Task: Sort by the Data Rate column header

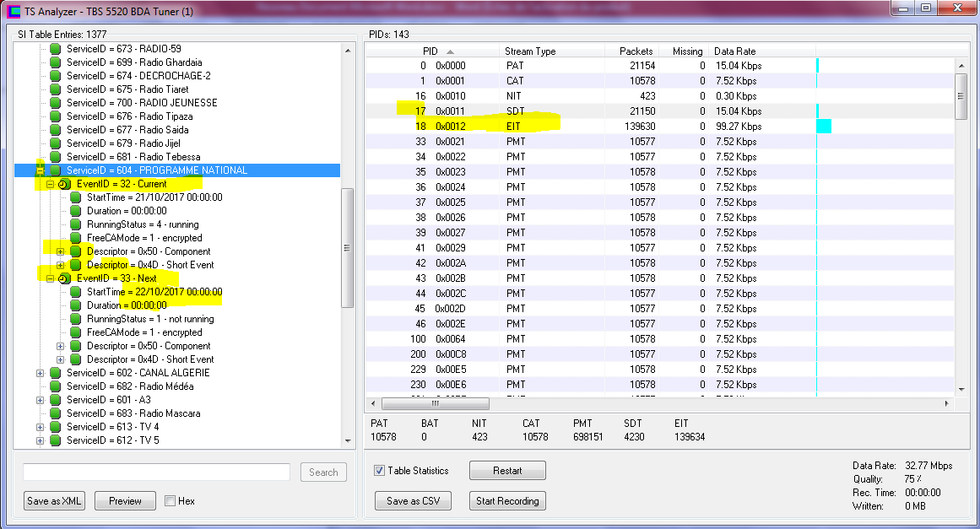Action: coord(734,51)
